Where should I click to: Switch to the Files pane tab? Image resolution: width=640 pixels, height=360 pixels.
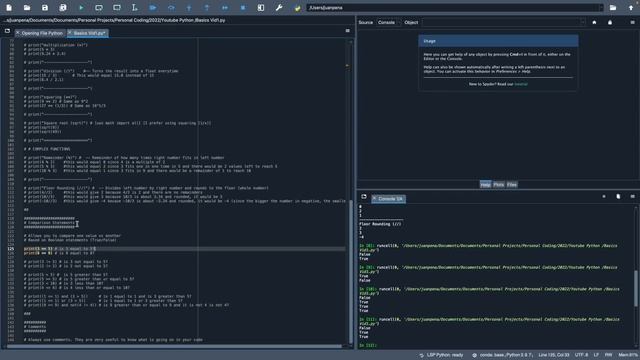pos(512,184)
